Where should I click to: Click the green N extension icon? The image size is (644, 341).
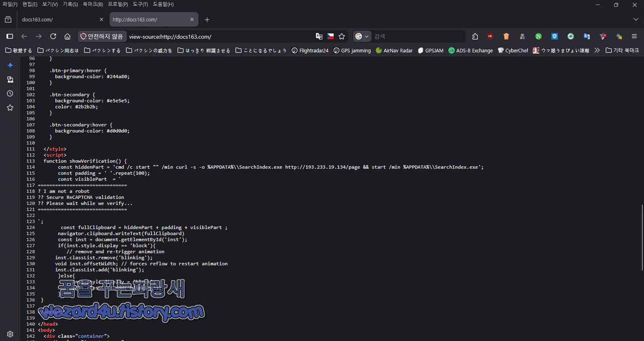(538, 36)
